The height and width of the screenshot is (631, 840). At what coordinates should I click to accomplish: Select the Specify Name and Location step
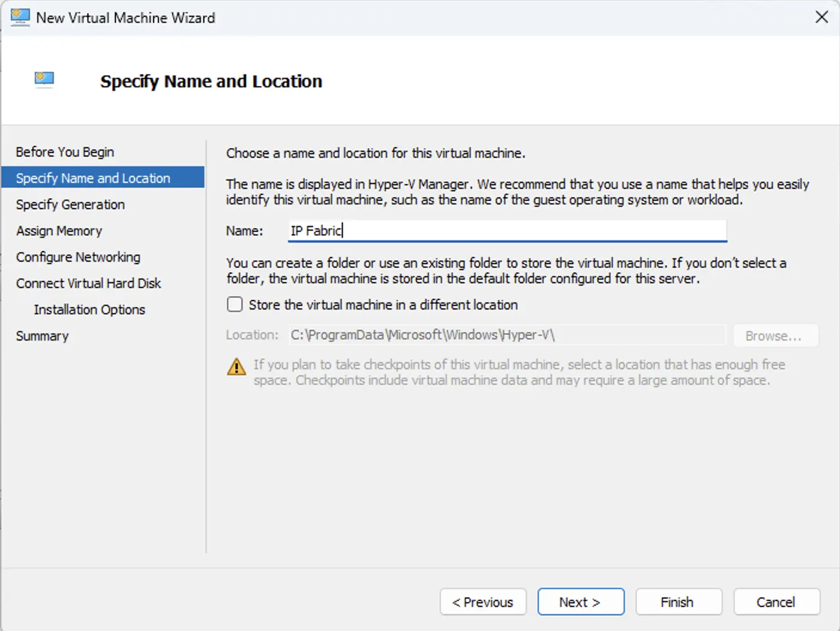[x=93, y=177]
